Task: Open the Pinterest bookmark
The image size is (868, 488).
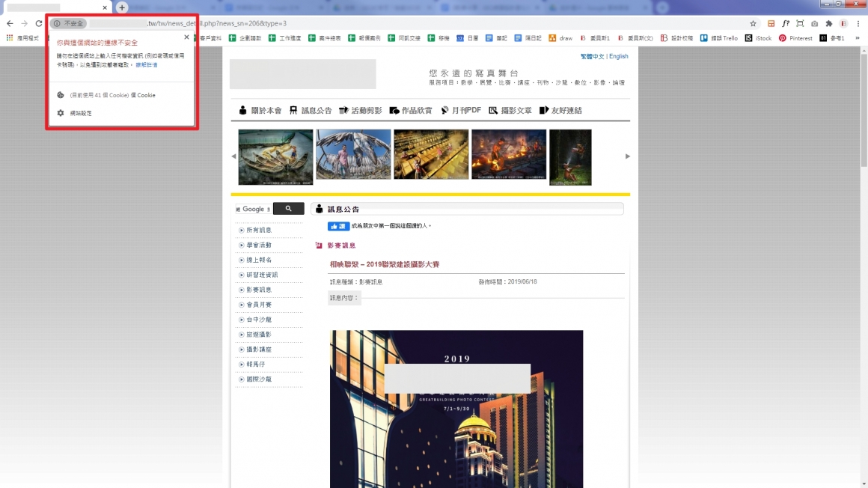Action: (795, 38)
